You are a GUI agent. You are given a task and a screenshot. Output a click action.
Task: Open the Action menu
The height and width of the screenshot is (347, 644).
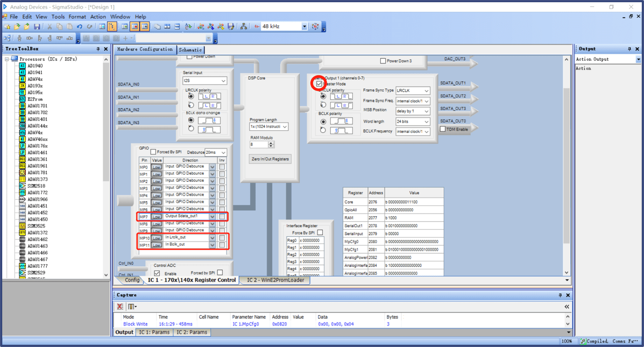(98, 17)
